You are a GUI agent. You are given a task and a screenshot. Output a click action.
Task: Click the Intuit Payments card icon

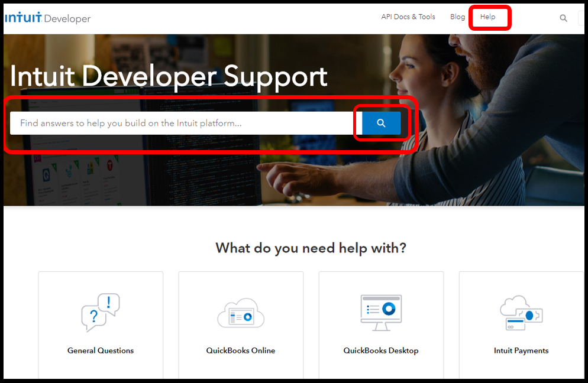[x=521, y=313]
